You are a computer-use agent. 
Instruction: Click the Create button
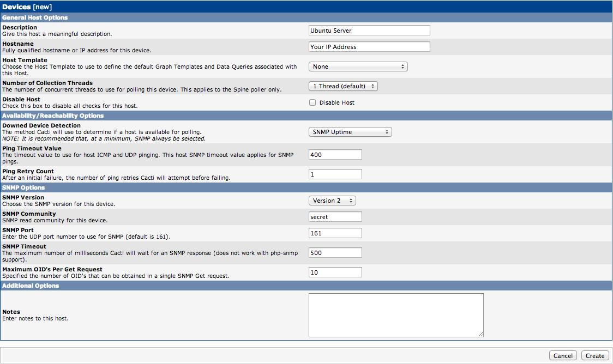pyautogui.click(x=595, y=355)
